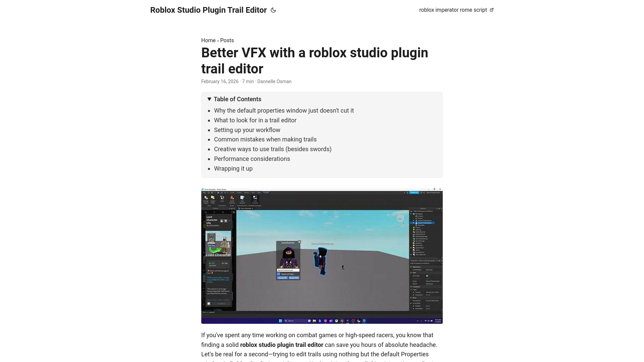This screenshot has width=644, height=362.
Task: Jump to 'Why the default properties window just doesn't cut it'
Action: [x=284, y=111]
